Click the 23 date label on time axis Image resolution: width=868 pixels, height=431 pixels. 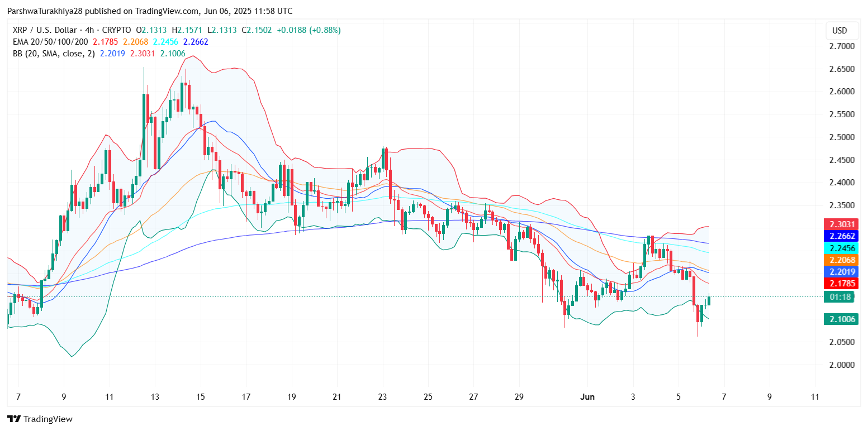383,397
